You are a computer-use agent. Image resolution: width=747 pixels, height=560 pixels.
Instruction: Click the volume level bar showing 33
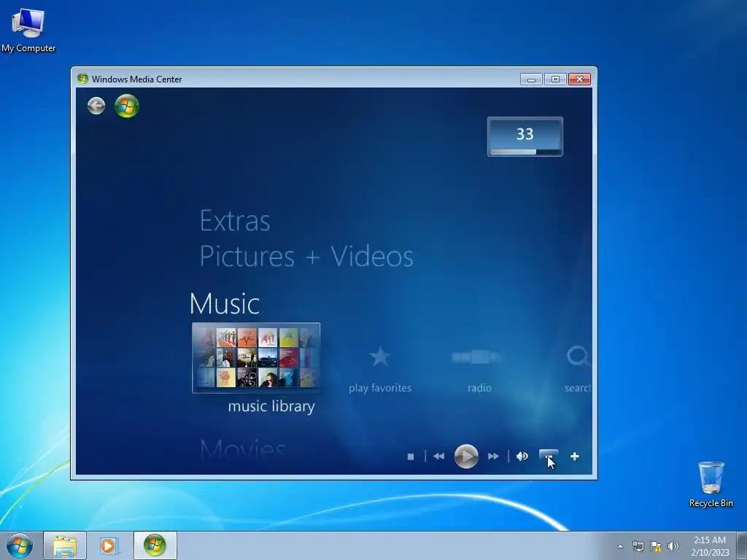(x=525, y=136)
